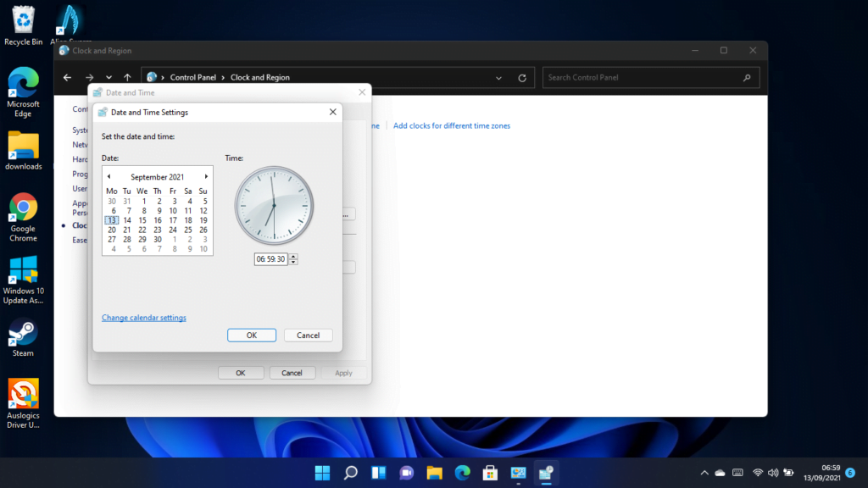Launch Microsoft Edge from the taskbar

click(462, 473)
